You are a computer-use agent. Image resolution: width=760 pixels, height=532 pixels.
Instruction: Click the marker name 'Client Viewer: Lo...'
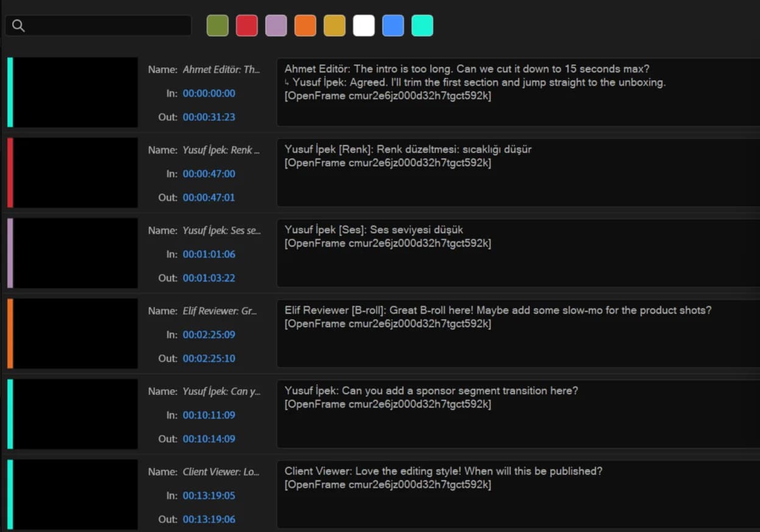point(221,472)
